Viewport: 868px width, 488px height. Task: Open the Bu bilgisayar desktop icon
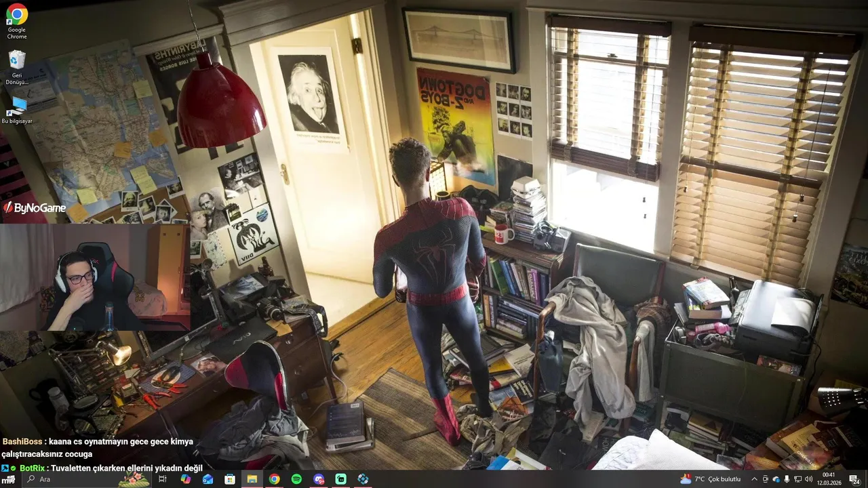point(17,109)
